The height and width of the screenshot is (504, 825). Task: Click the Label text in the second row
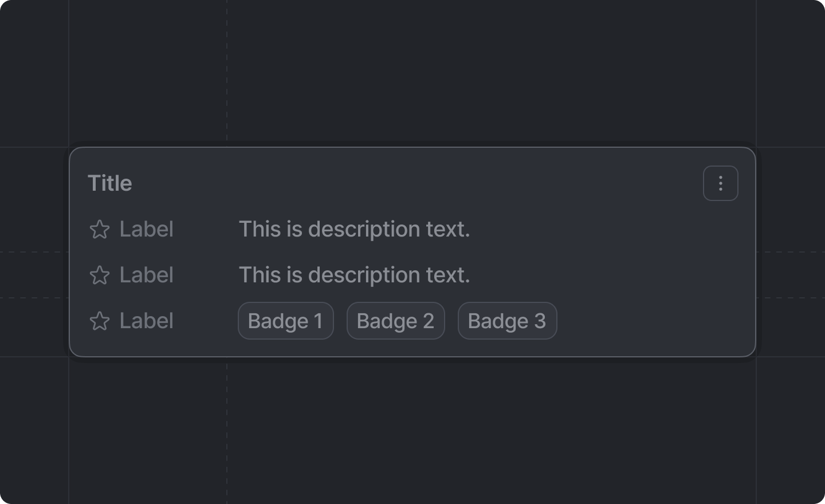tap(146, 275)
